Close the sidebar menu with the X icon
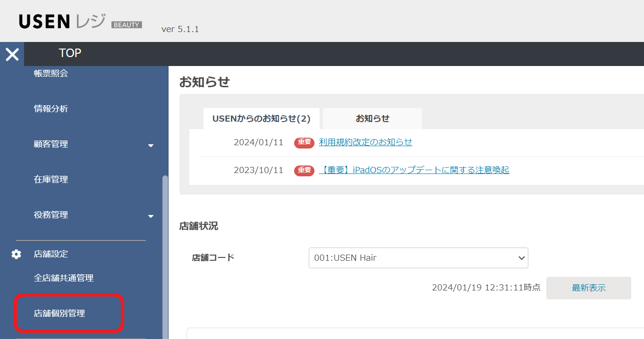This screenshot has height=339, width=644. point(12,54)
